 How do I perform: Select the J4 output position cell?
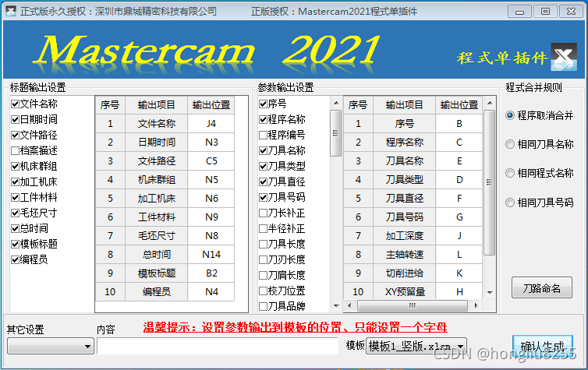coord(211,123)
